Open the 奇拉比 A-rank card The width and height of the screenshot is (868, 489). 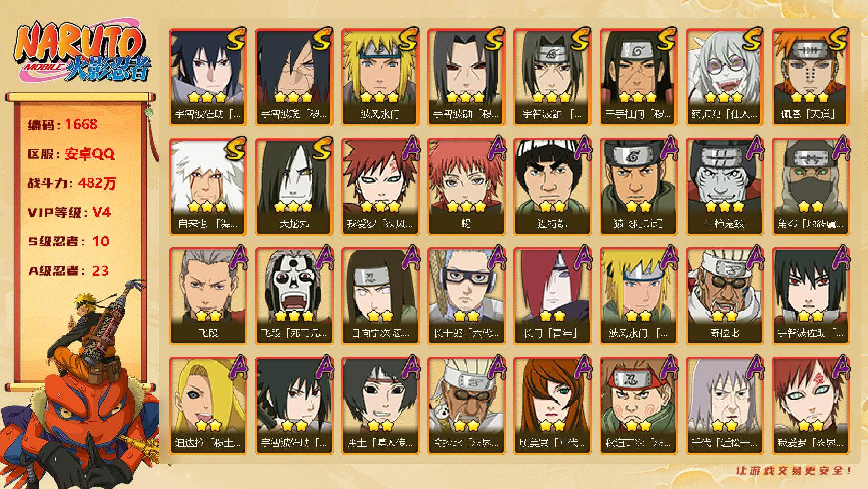(724, 296)
